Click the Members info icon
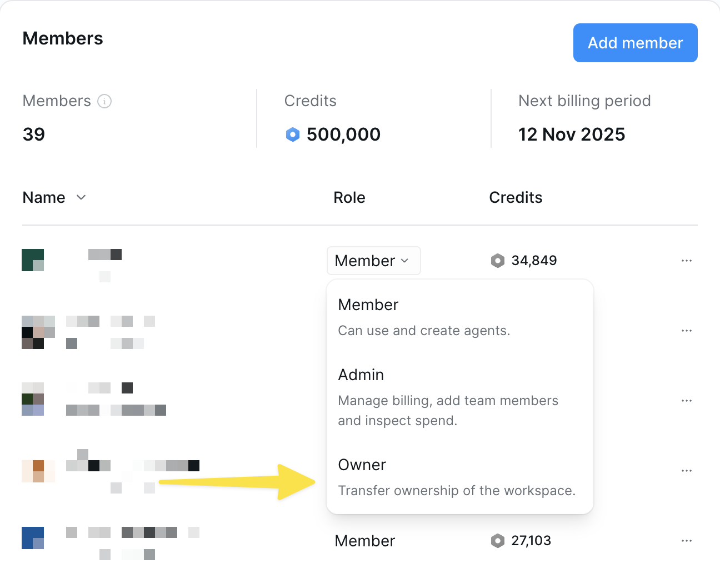The width and height of the screenshot is (720, 588). [x=104, y=101]
